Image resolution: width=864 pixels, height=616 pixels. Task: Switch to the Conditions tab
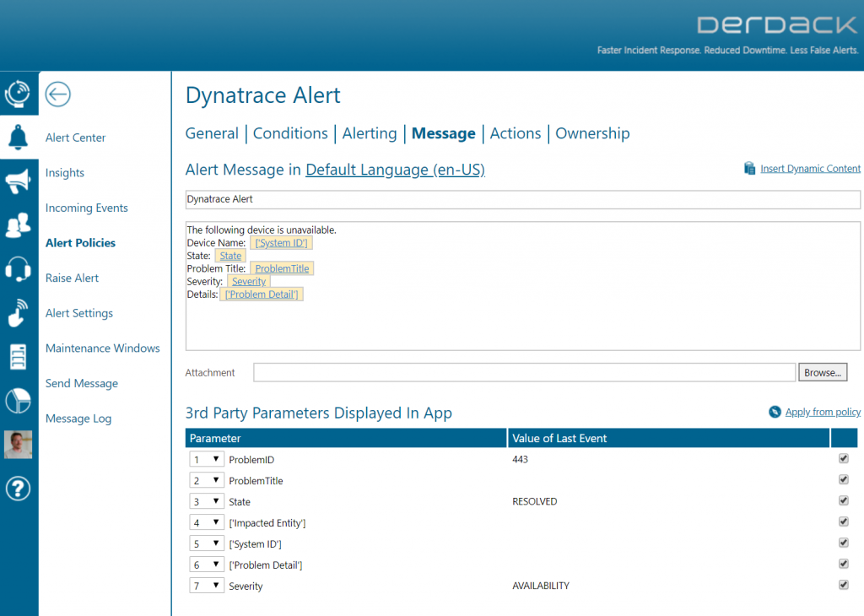(x=290, y=133)
